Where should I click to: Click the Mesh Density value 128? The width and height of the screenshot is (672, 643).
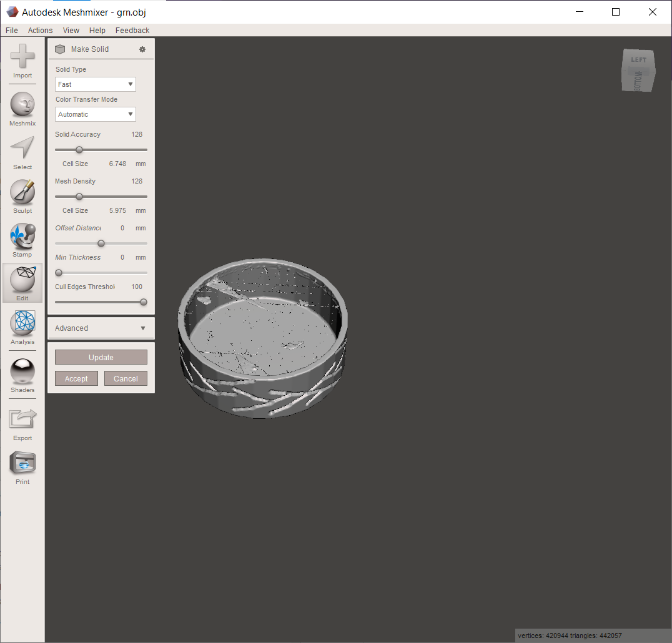[137, 181]
